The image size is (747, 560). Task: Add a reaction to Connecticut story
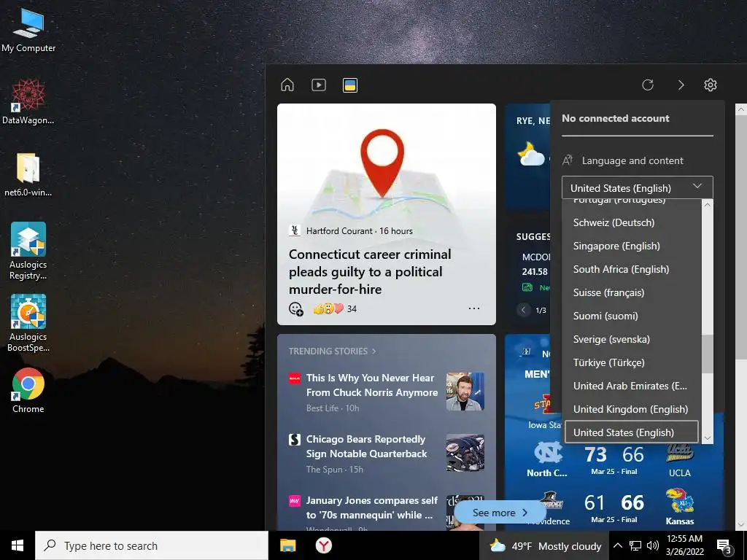pyautogui.click(x=296, y=309)
